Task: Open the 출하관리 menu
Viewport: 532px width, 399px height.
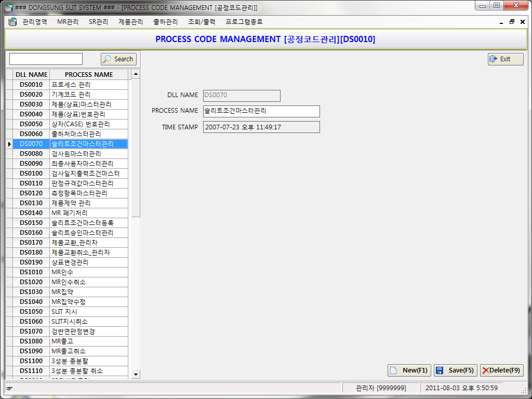Action: (166, 22)
